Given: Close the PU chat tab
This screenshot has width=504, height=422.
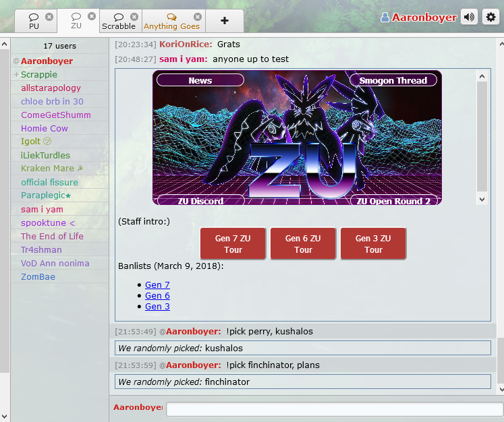Looking at the screenshot, I should (x=49, y=17).
